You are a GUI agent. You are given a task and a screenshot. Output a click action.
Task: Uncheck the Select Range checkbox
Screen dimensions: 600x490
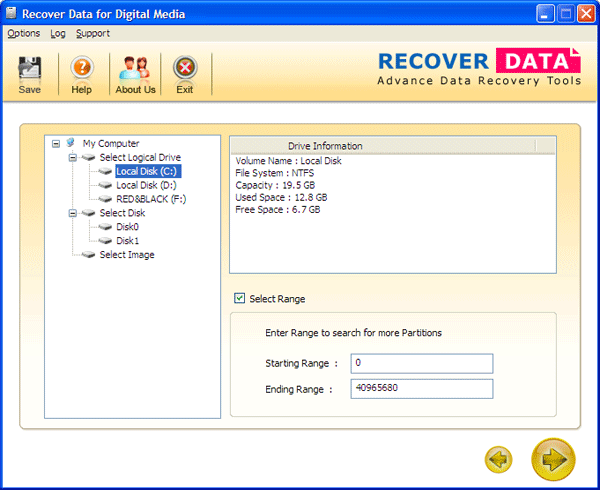[238, 298]
